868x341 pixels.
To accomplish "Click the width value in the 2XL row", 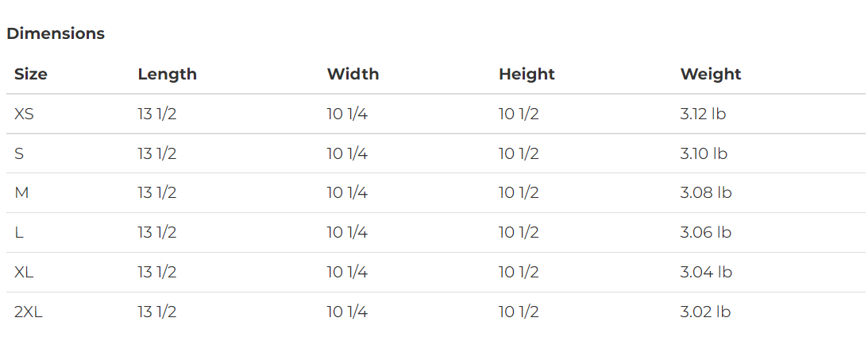I will tap(347, 312).
